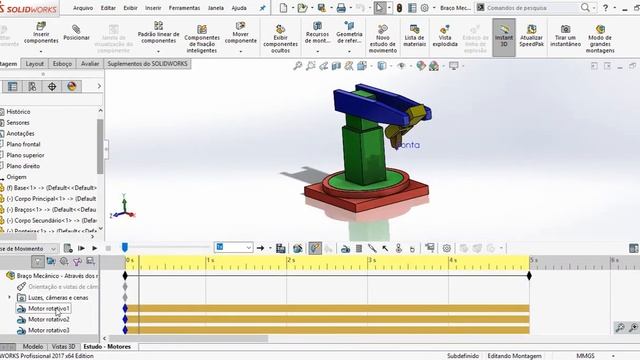Open the MMGS unit system dropdown
This screenshot has width=640, height=360.
tap(613, 356)
